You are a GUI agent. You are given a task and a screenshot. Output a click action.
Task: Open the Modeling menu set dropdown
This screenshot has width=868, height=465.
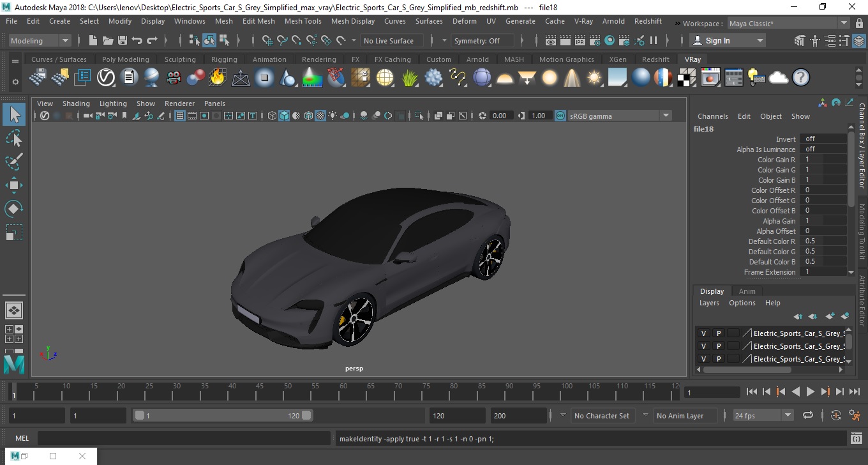point(40,41)
